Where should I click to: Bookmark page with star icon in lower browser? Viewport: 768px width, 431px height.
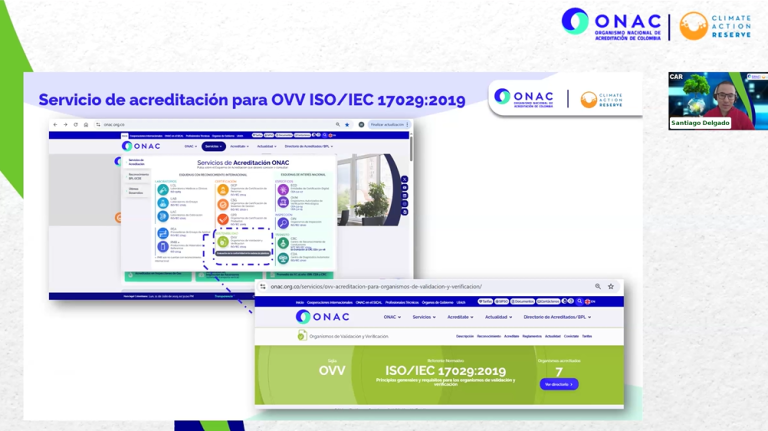click(611, 287)
